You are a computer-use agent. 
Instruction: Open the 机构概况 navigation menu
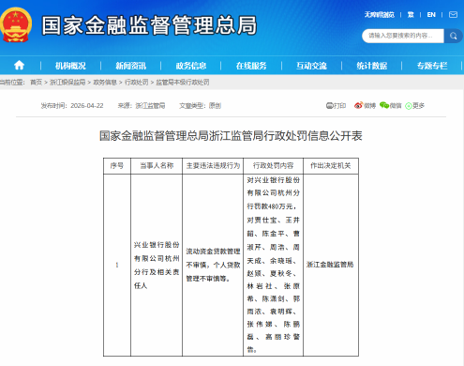(x=70, y=66)
